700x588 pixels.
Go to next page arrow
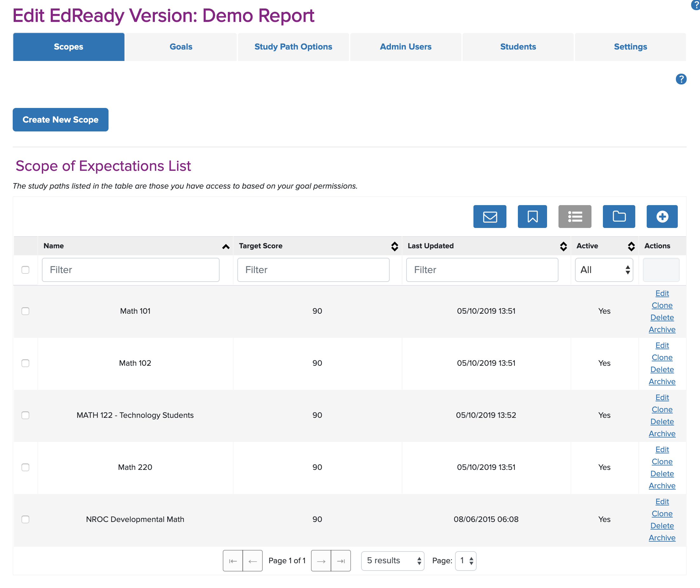[x=321, y=561]
